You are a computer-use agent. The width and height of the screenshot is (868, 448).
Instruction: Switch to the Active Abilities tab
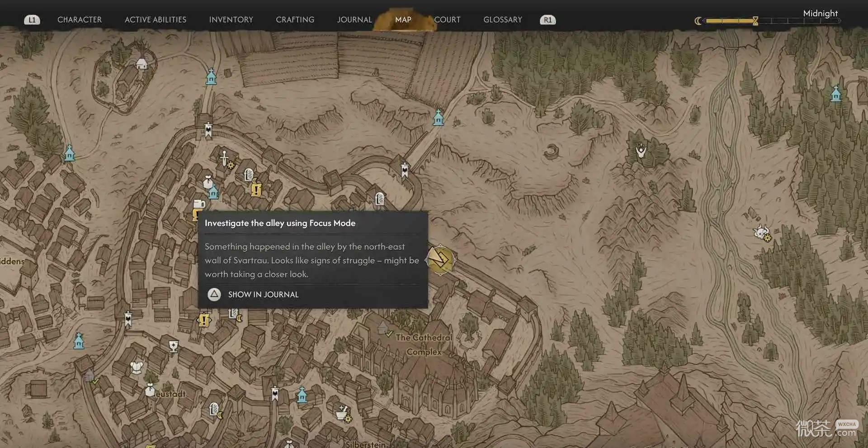(156, 19)
